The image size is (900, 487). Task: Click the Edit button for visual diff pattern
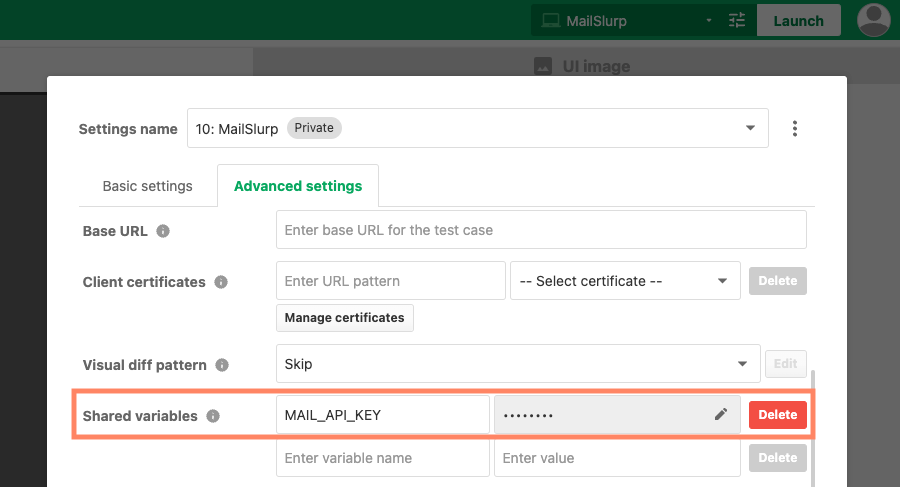(786, 364)
